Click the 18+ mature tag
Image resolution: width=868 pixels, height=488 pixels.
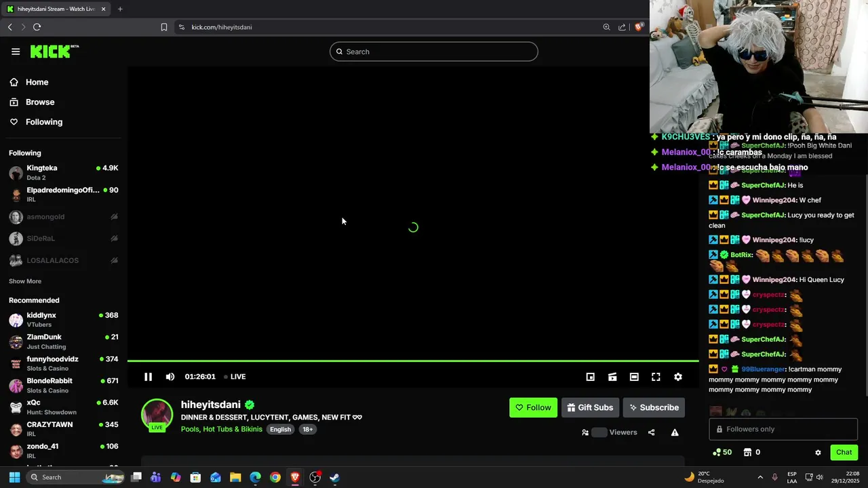pos(308,429)
